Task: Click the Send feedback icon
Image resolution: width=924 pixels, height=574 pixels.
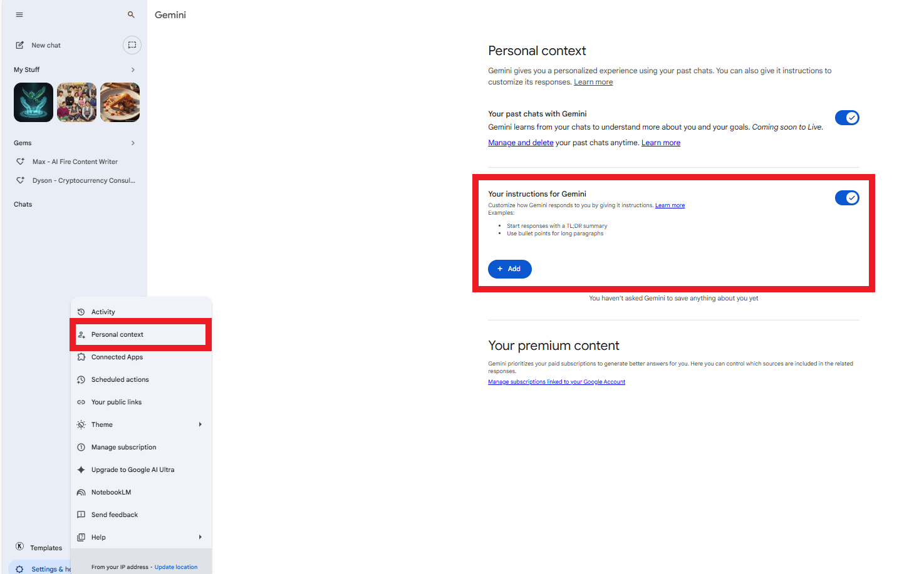Action: (x=81, y=514)
